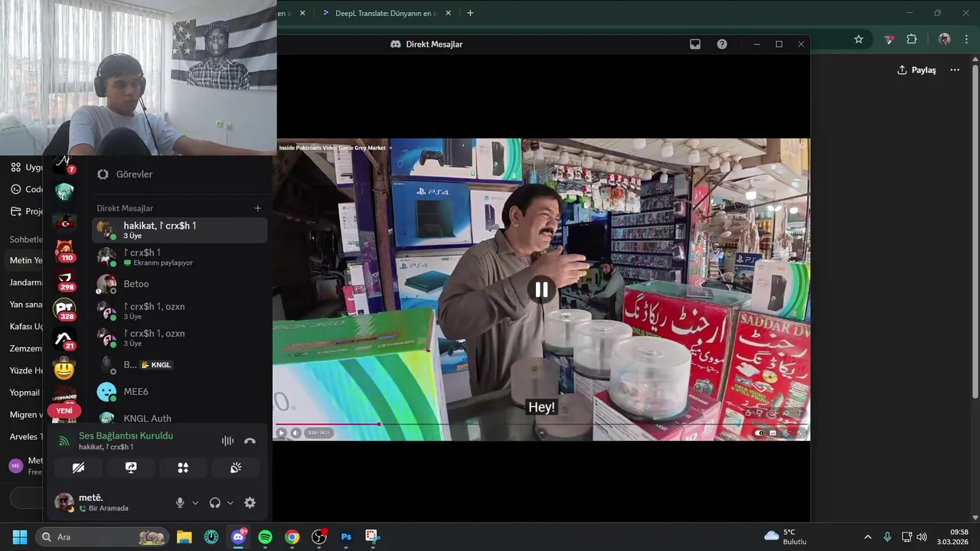980x551 pixels.
Task: Open the Windows Start menu
Action: click(x=20, y=536)
